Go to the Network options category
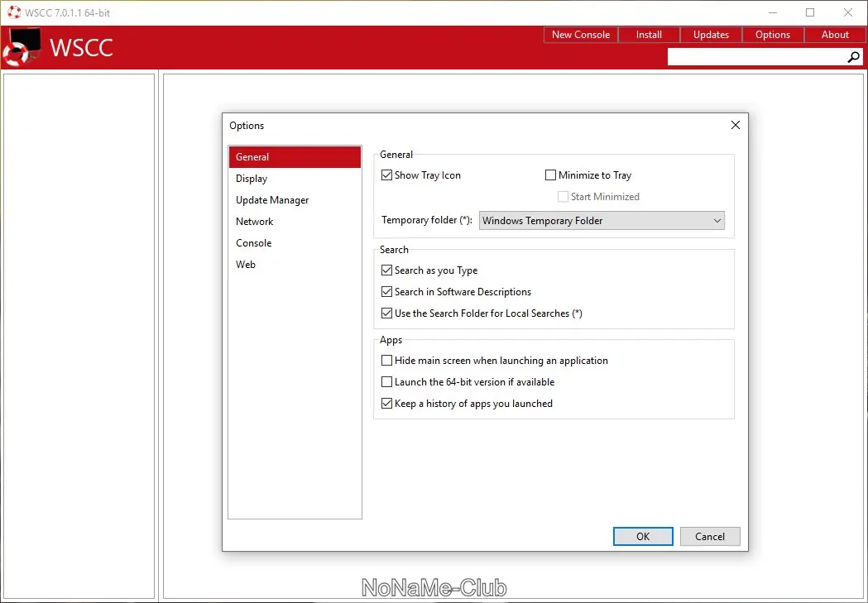 [x=295, y=222]
